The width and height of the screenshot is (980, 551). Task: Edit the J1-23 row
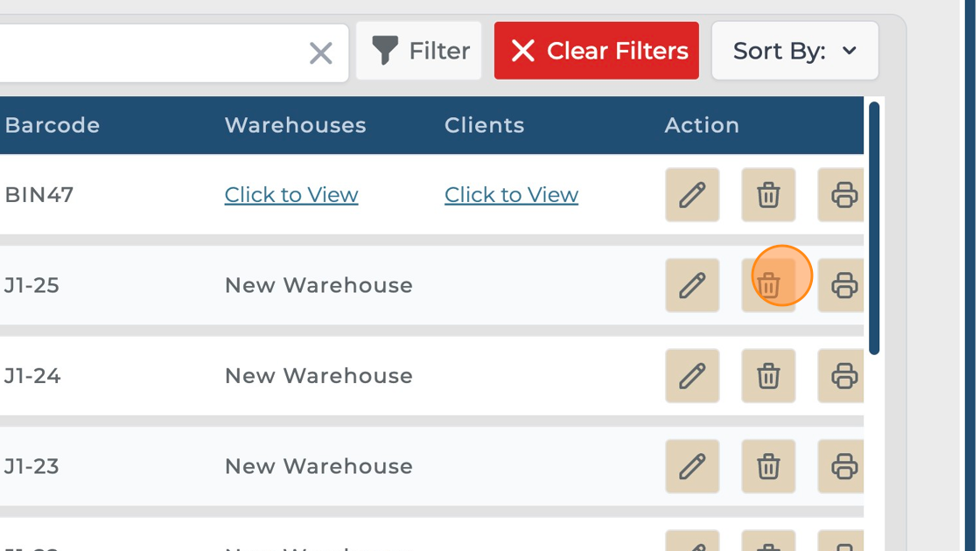point(692,466)
